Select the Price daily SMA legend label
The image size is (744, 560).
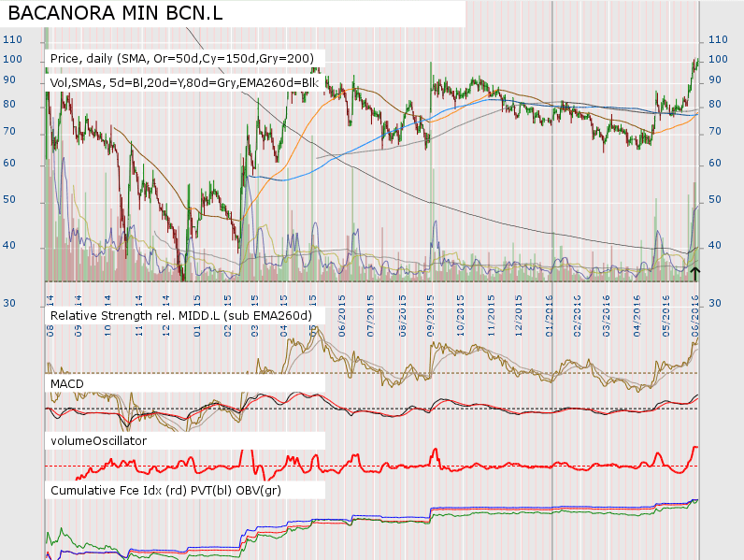(181, 58)
